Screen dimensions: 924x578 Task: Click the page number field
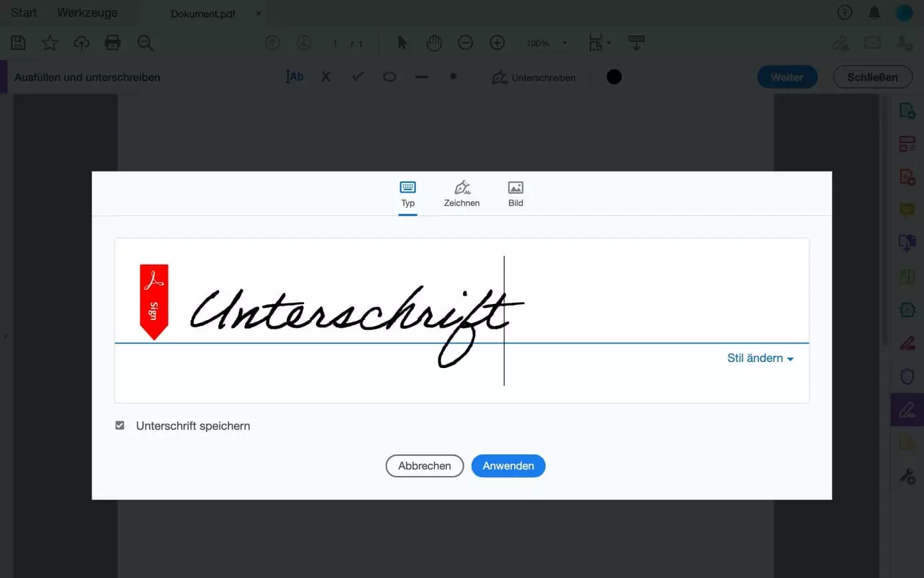pyautogui.click(x=335, y=43)
